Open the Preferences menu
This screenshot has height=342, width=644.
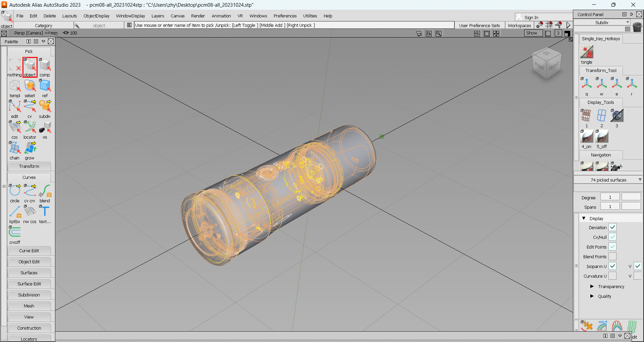(x=285, y=16)
